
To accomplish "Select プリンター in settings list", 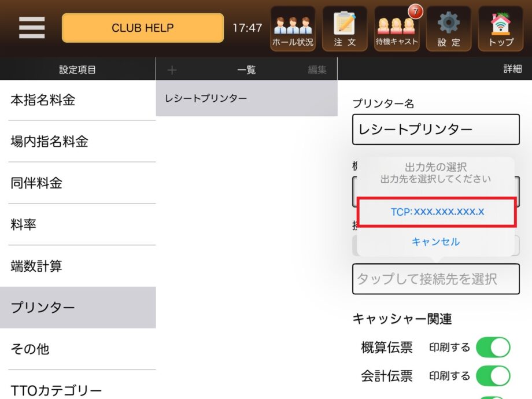I will click(78, 308).
